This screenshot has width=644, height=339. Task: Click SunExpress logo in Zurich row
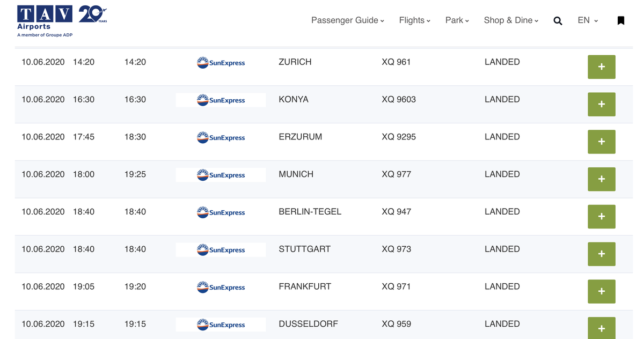(221, 63)
